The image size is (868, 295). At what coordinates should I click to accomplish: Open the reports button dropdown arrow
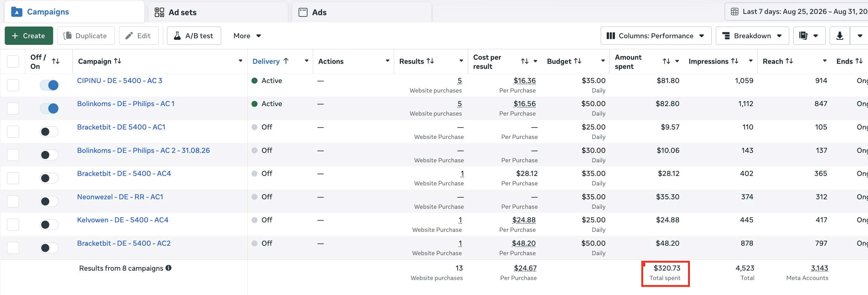815,36
